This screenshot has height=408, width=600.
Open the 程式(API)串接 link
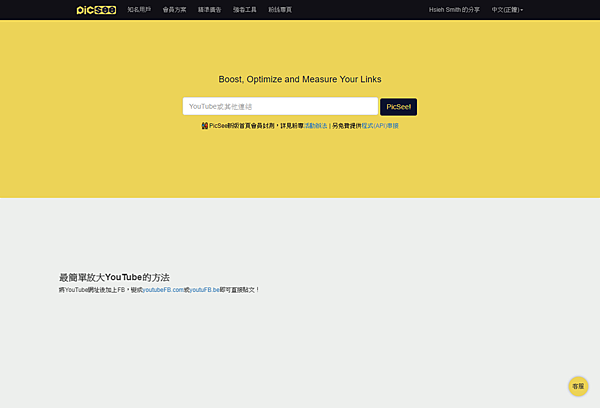380,126
